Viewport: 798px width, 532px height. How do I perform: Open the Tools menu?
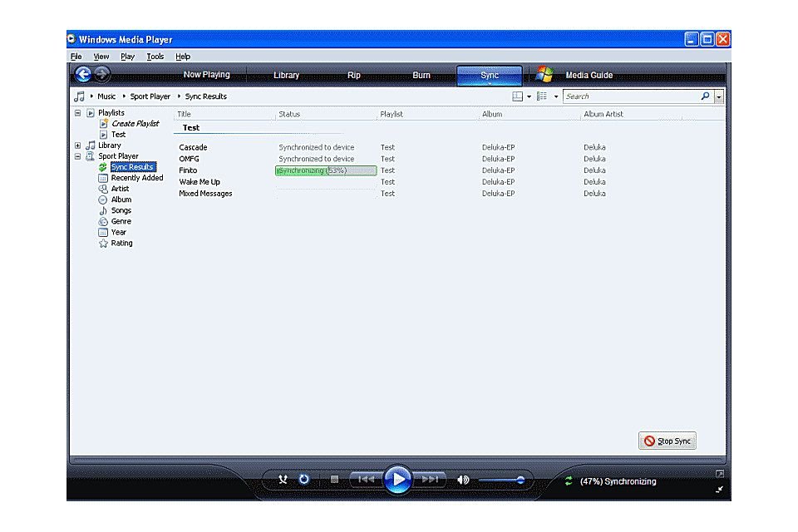(155, 57)
